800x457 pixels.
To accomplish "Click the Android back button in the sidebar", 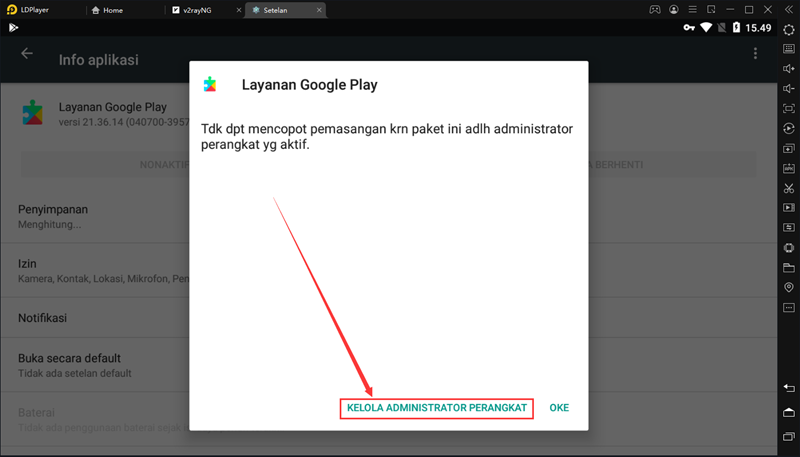I will [x=789, y=389].
